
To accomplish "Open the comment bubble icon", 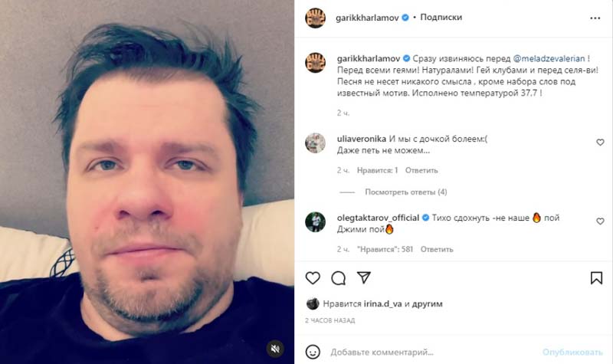I will pyautogui.click(x=338, y=278).
